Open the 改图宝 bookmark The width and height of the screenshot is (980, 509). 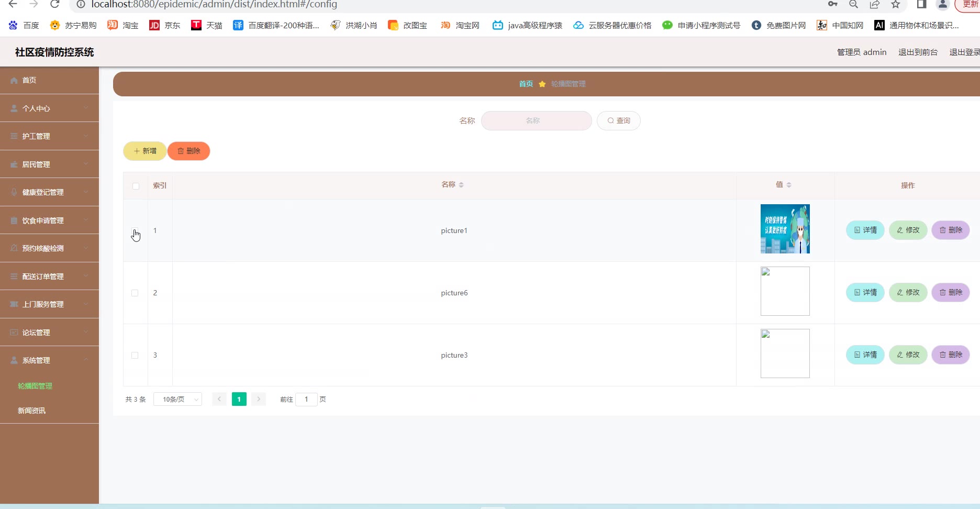407,25
